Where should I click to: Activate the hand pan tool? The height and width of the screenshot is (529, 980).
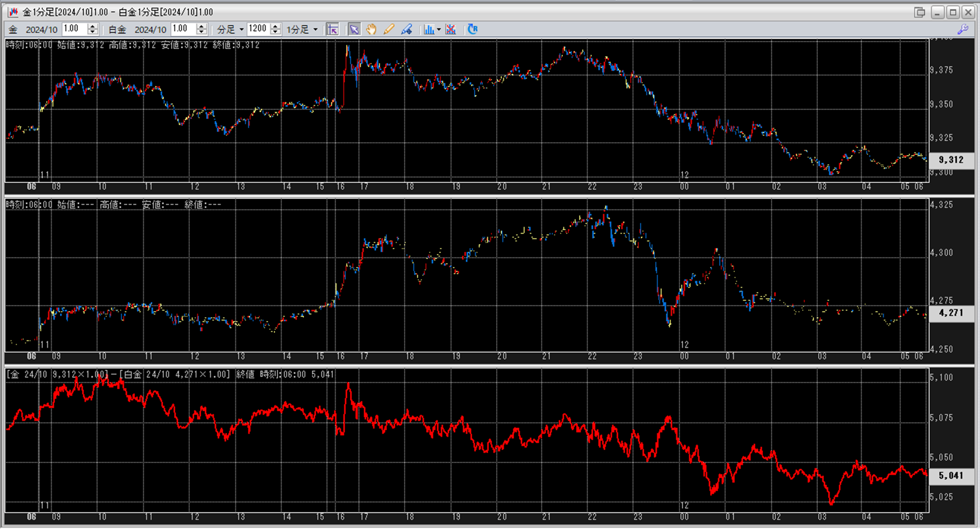point(371,30)
